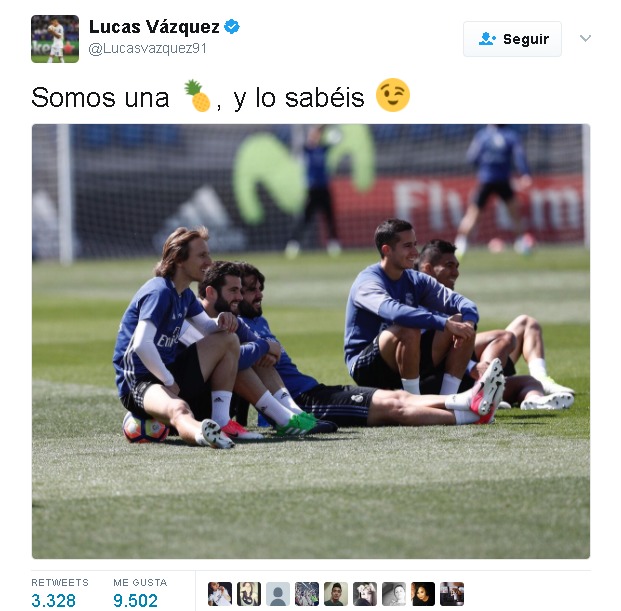Open the eighth liker avatar
621x611 pixels.
[x=423, y=594]
